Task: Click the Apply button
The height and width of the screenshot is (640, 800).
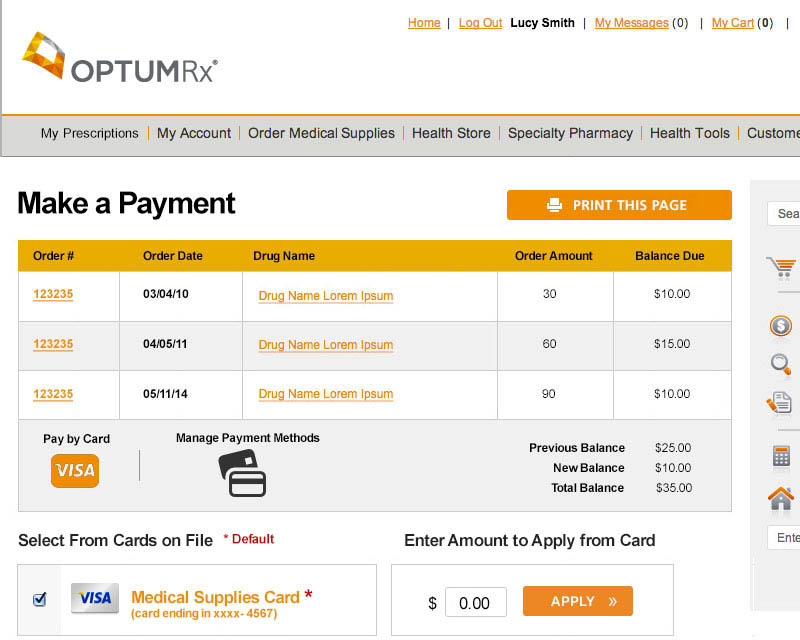Action: point(578,601)
